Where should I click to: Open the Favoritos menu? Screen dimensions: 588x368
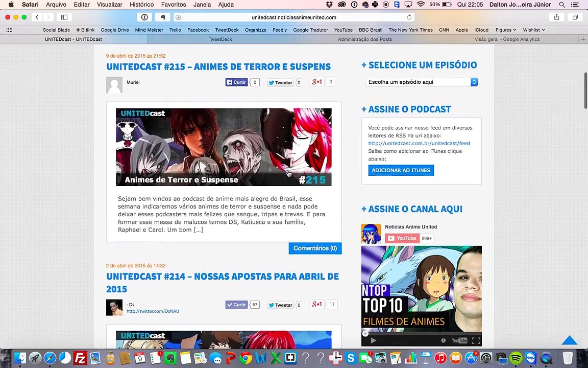(173, 5)
